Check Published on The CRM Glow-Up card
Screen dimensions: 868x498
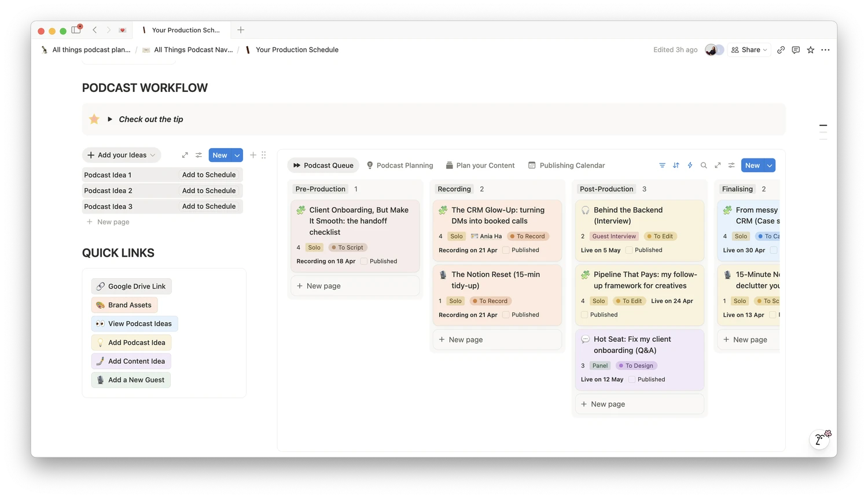(506, 250)
